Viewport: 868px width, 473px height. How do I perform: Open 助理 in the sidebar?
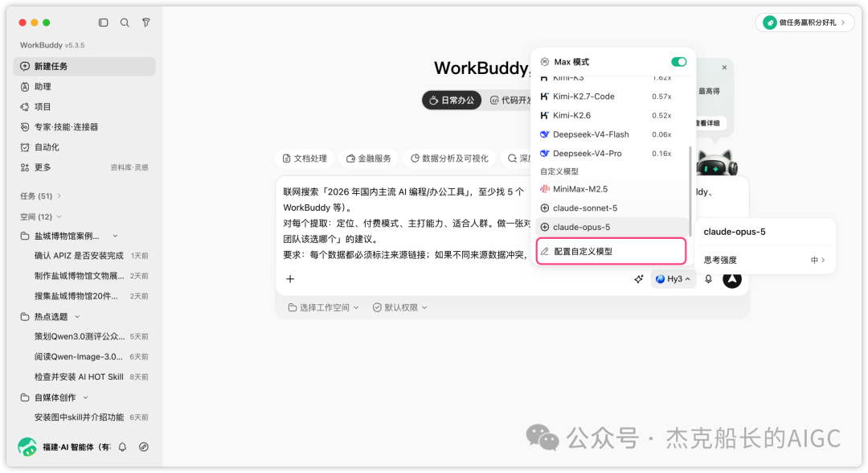(84, 87)
